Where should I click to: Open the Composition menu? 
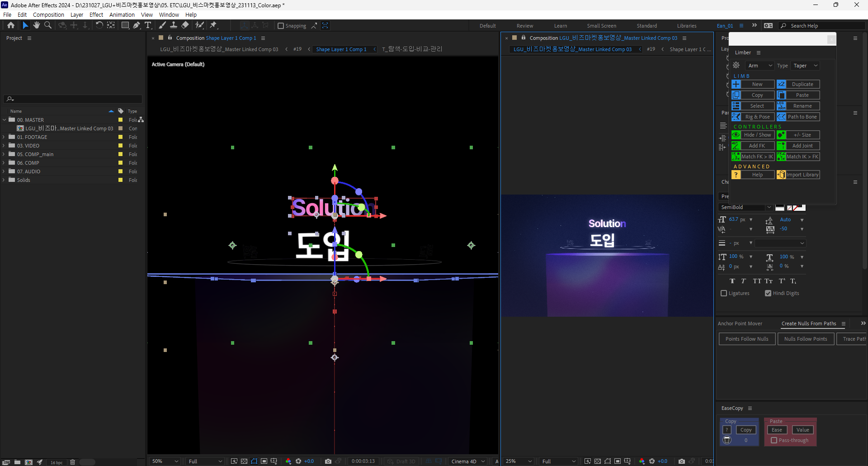[48, 14]
